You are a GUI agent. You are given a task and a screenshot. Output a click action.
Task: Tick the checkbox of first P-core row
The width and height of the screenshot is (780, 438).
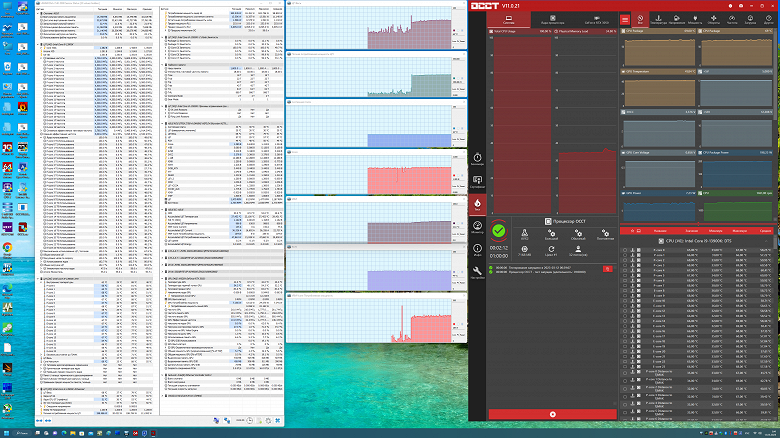(x=625, y=250)
